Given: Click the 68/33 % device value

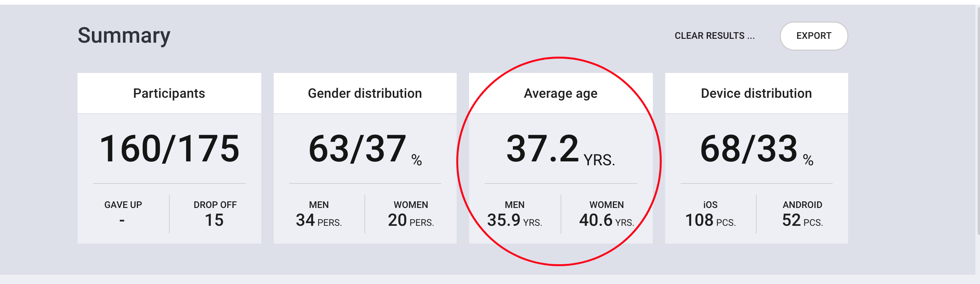Looking at the screenshot, I should click(x=757, y=149).
